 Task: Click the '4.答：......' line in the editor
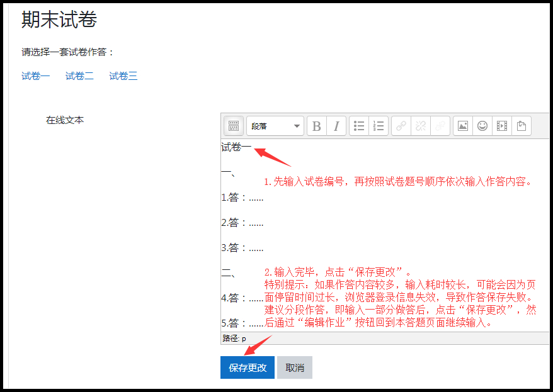[242, 298]
